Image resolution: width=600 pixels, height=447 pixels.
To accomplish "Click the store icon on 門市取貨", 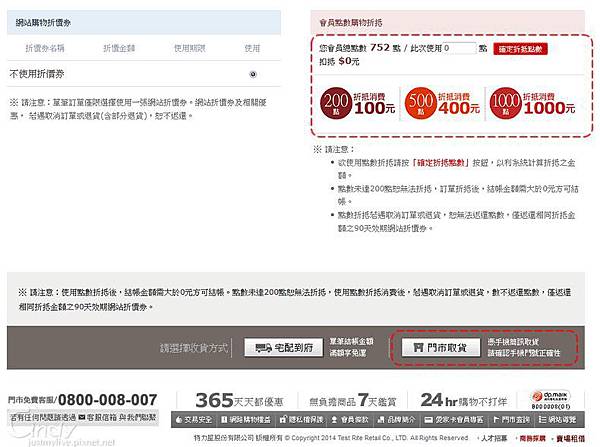I will click(x=419, y=347).
